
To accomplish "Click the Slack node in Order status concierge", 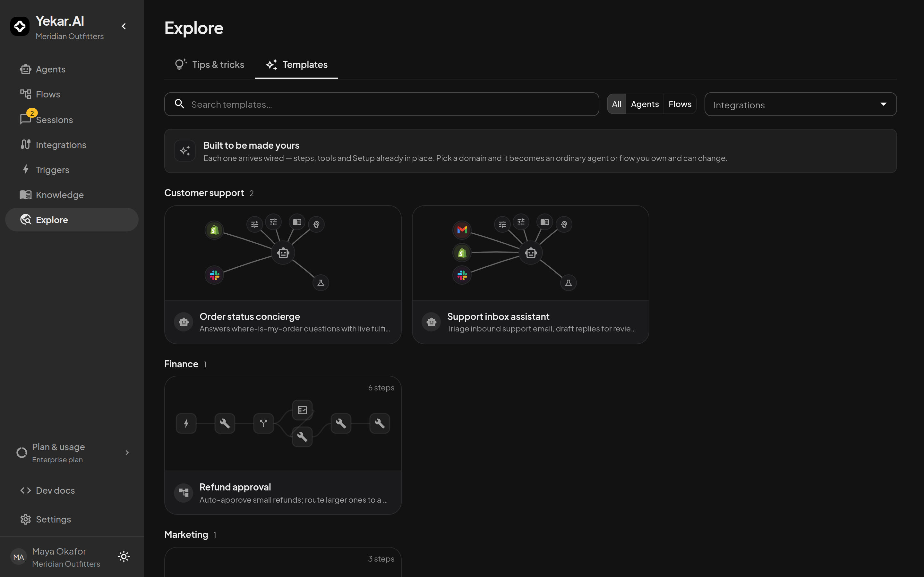I will pyautogui.click(x=214, y=275).
